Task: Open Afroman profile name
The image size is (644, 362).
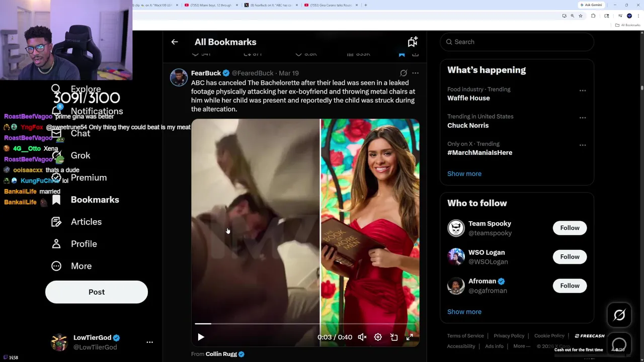Action: point(482,281)
